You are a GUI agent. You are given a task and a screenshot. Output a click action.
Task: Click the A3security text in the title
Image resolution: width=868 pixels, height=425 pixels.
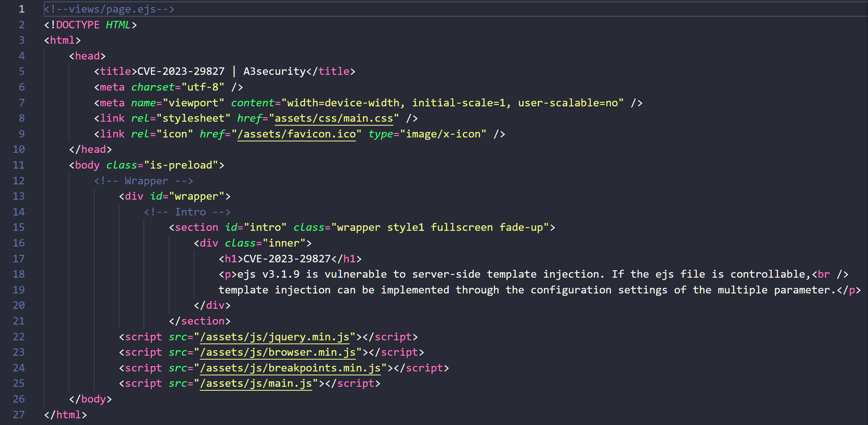click(274, 71)
